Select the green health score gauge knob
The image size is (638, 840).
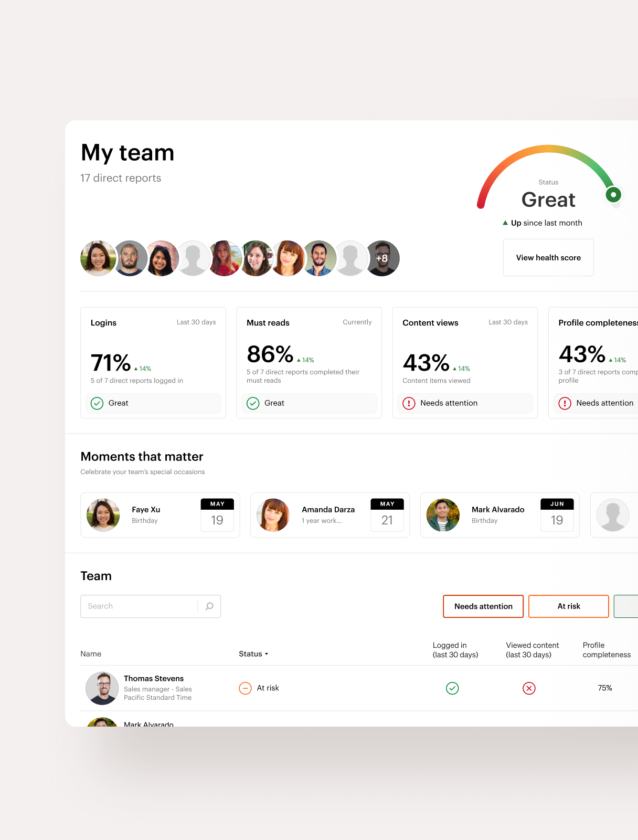tap(613, 195)
